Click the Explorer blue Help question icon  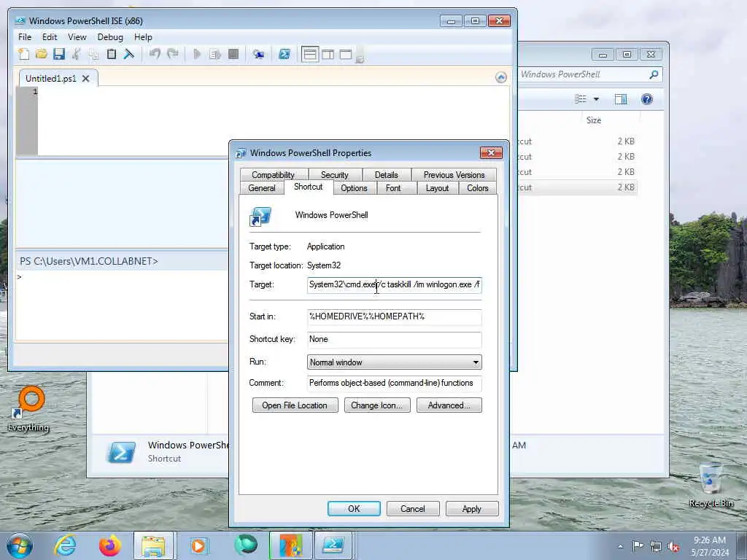(x=646, y=99)
